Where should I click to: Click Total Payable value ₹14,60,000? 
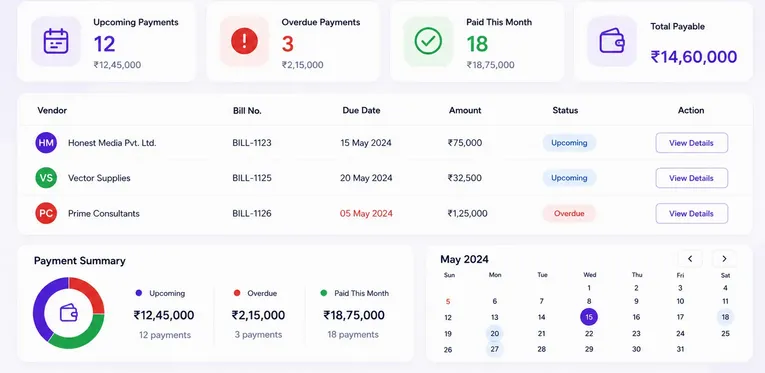click(x=694, y=57)
